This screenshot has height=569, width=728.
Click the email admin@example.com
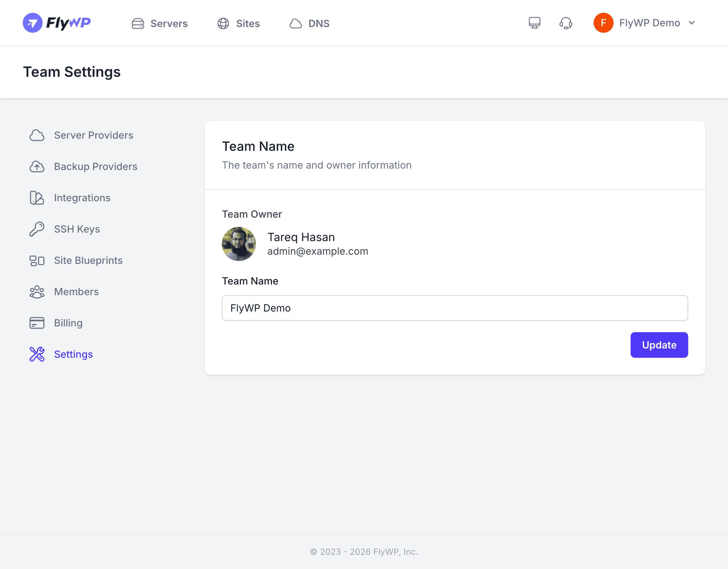click(x=318, y=251)
